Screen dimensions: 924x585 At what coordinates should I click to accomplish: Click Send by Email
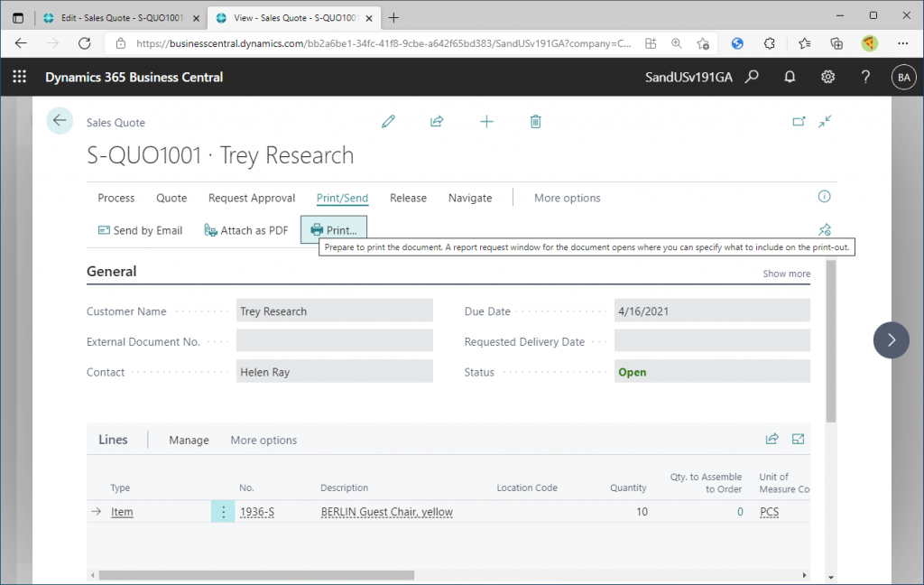(140, 230)
